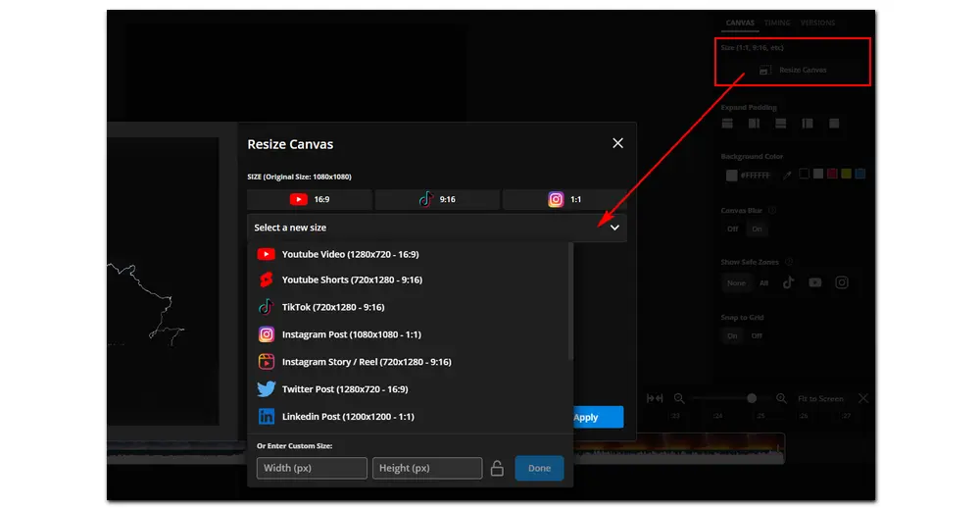The height and width of the screenshot is (510, 980).
Task: Choose the TikTok 9:16 preset button
Action: pyautogui.click(x=437, y=200)
